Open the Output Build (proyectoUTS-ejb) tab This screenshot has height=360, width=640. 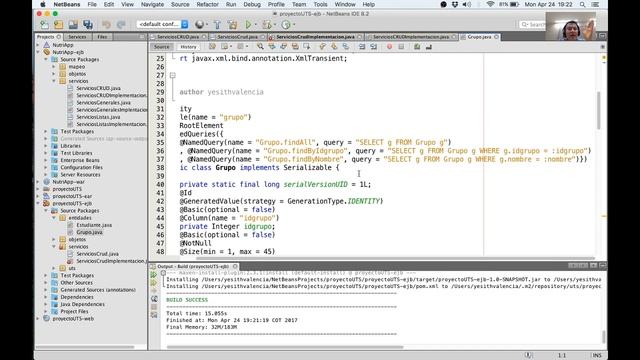(193, 266)
